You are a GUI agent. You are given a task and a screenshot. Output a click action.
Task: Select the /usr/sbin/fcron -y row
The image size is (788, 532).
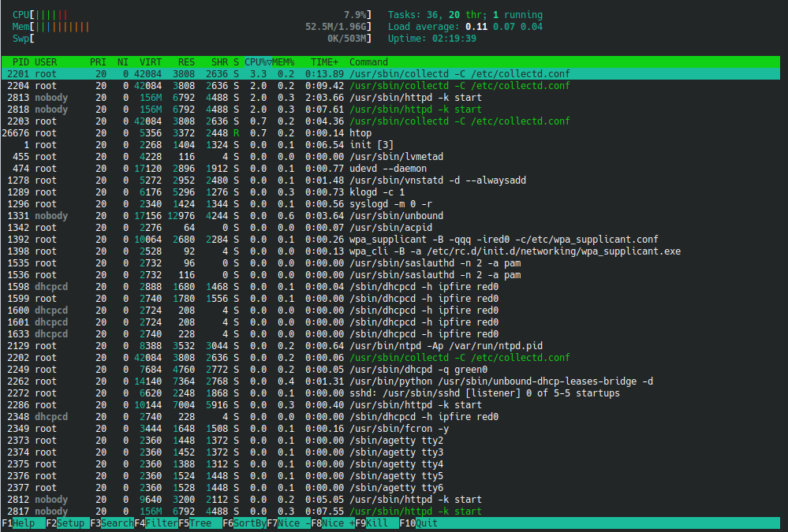[390, 428]
